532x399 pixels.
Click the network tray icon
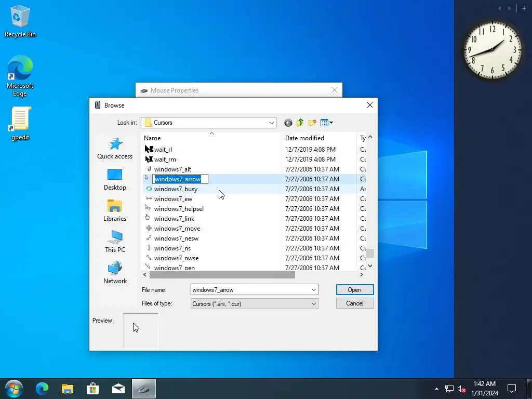click(449, 389)
